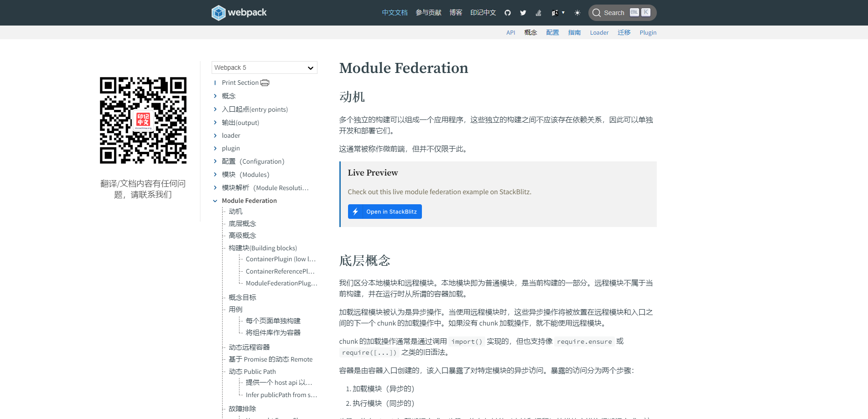Switch to the 指南 sub-nav tab
This screenshot has height=419, width=868.
coord(574,32)
